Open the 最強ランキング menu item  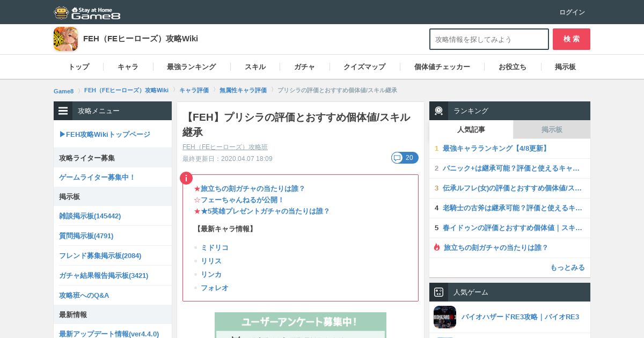coord(192,67)
